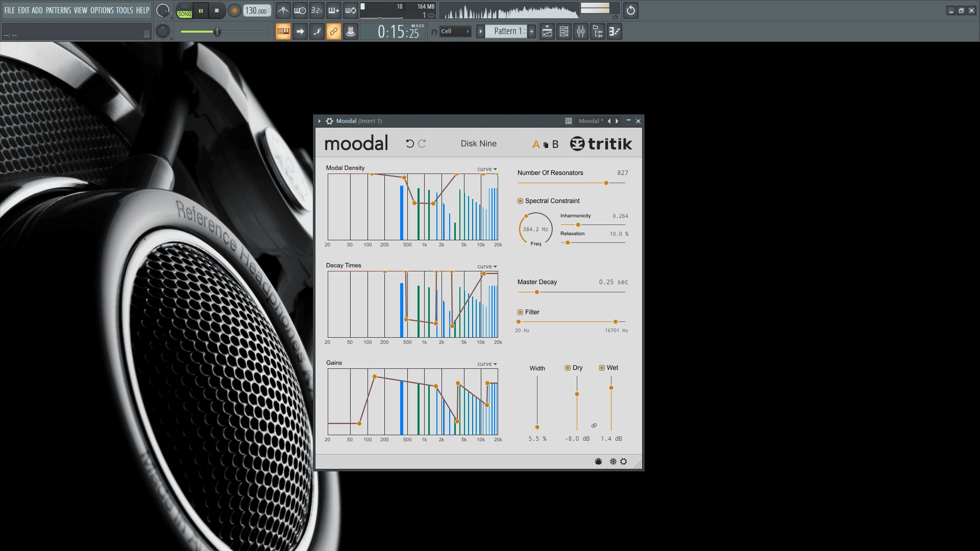
Task: Enable typing keyboard to piano icon
Action: (x=283, y=32)
